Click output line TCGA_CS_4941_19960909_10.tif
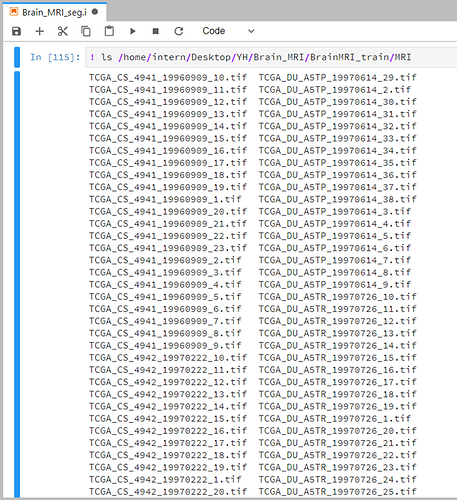The width and height of the screenshot is (457, 500). coord(168,77)
